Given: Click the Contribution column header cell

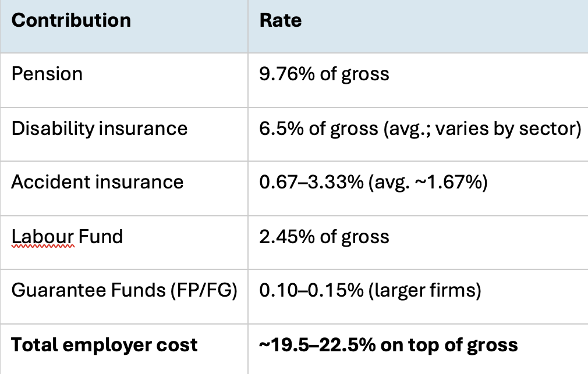Looking at the screenshot, I should click(71, 20).
